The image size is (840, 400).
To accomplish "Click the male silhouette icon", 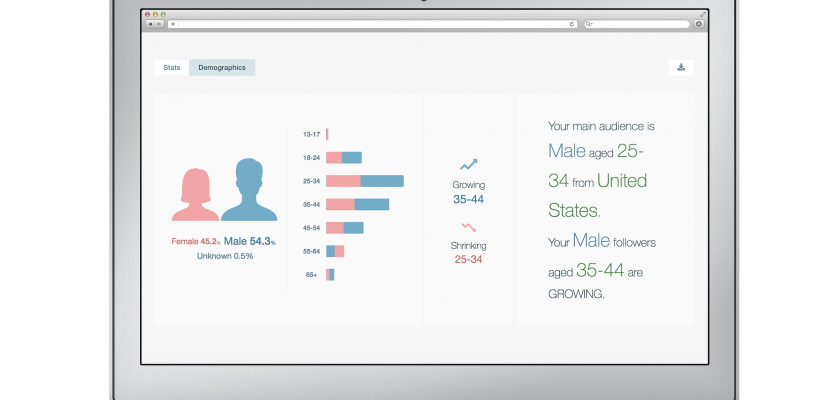I will tap(249, 190).
